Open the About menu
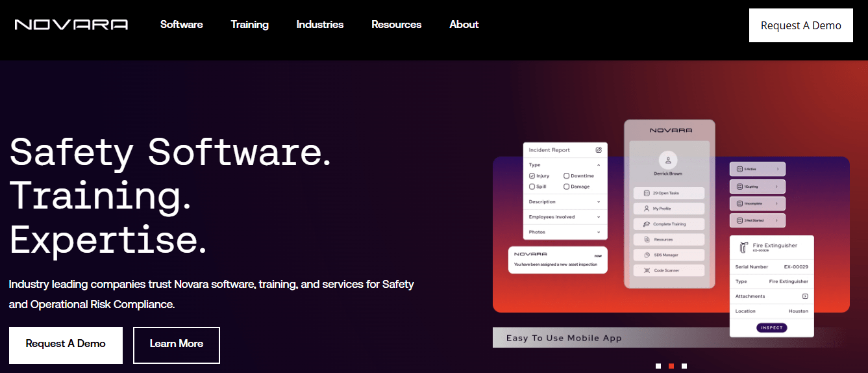This screenshot has width=868, height=373. pyautogui.click(x=464, y=25)
